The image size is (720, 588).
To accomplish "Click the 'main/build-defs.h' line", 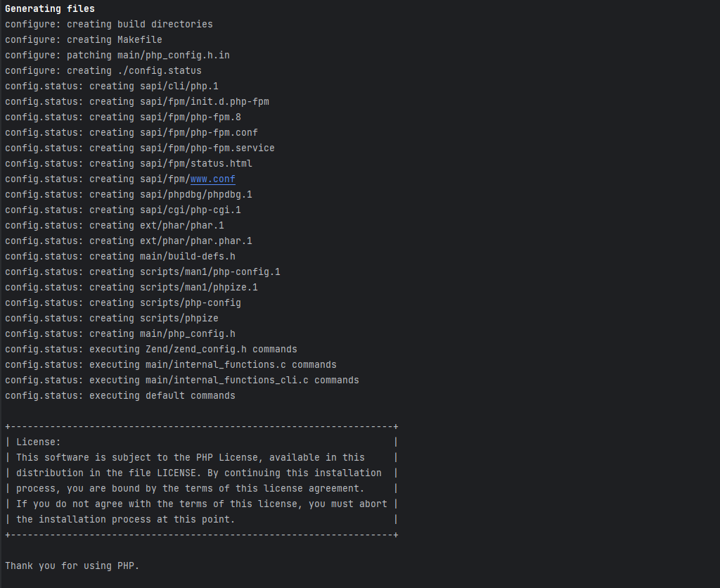I will pos(120,256).
